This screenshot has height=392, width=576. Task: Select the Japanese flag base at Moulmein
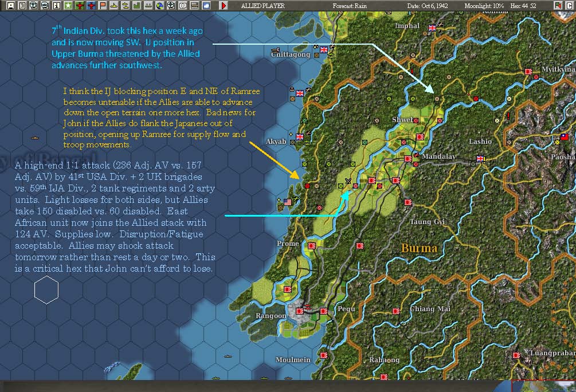(324, 355)
